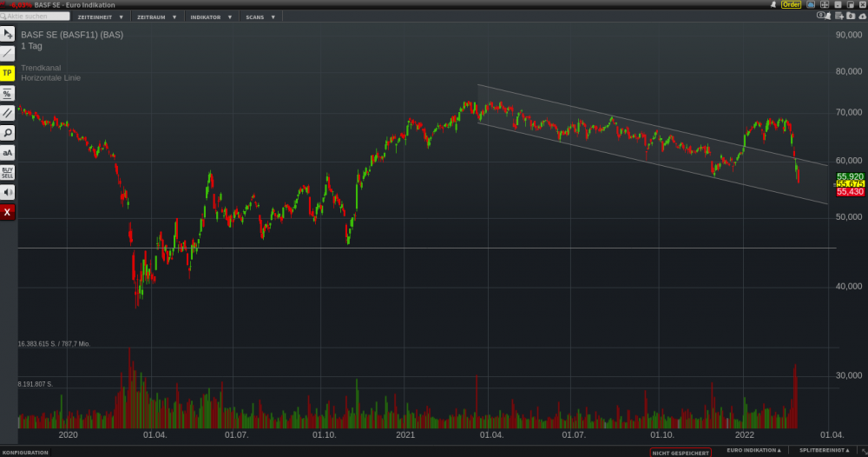Open the yellow Order button

(791, 4)
